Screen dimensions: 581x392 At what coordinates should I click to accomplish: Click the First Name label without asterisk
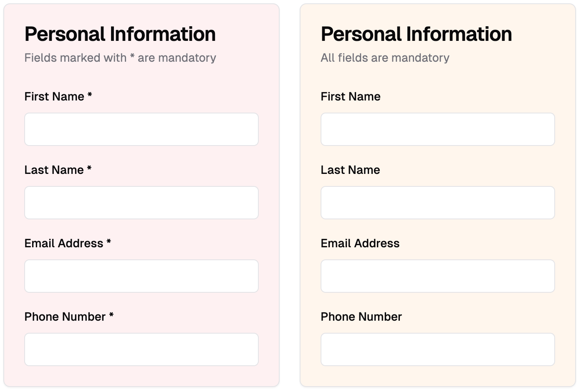click(x=350, y=97)
